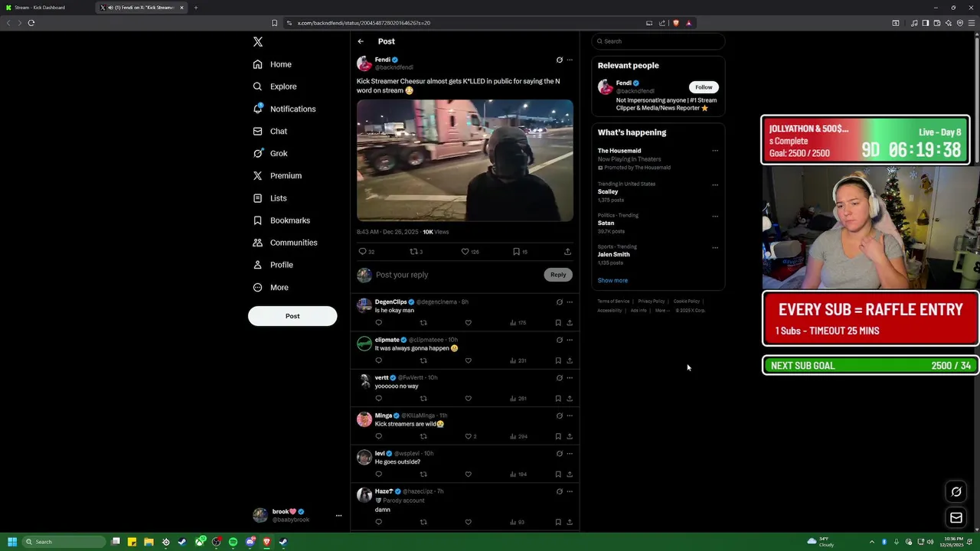This screenshot has height=551, width=980.
Task: Share Minga's reply
Action: pos(570,436)
